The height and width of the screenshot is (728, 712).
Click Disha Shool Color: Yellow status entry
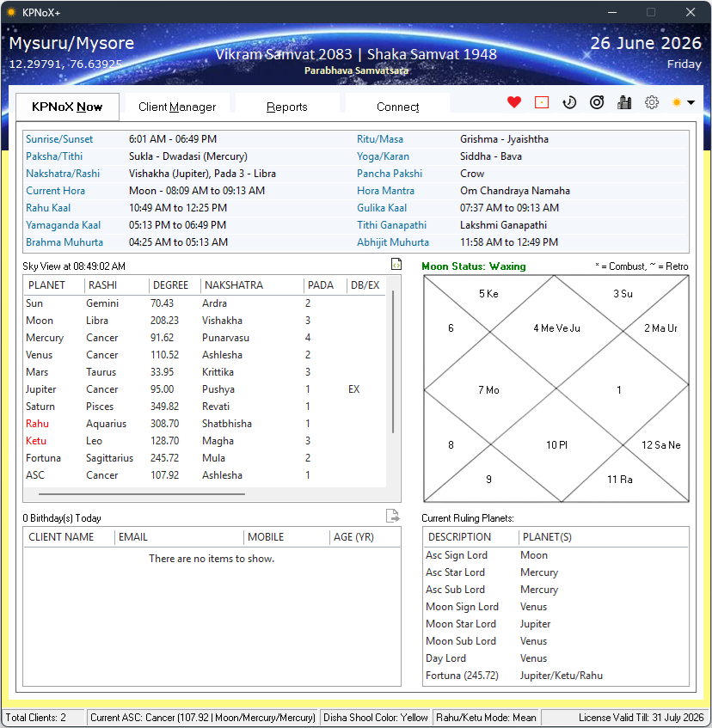375,718
